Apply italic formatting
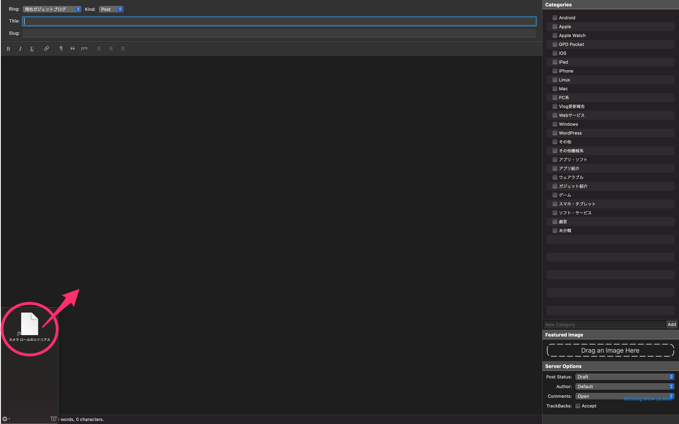This screenshot has height=424, width=679. [x=20, y=48]
